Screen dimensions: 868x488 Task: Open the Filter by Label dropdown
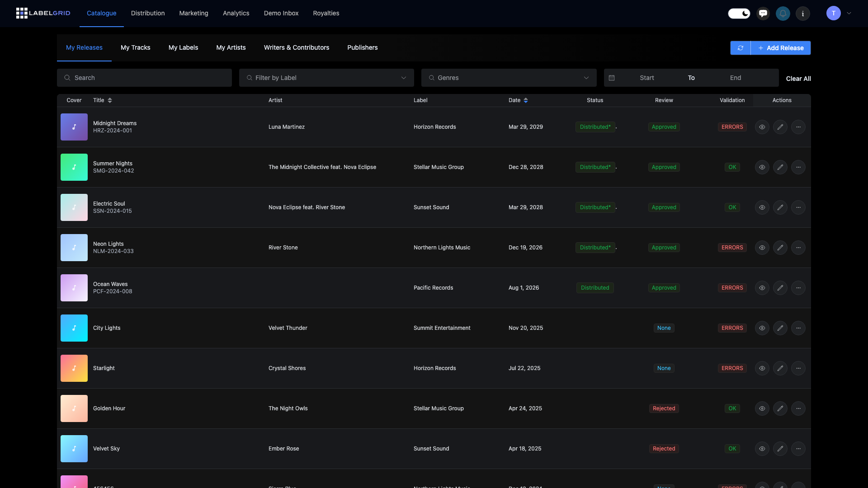pos(326,78)
